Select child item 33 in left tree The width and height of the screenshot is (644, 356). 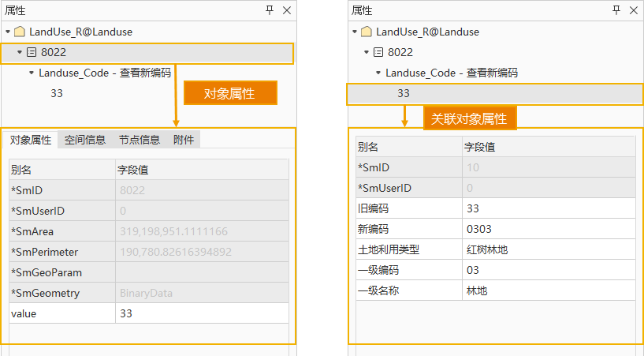(x=57, y=93)
